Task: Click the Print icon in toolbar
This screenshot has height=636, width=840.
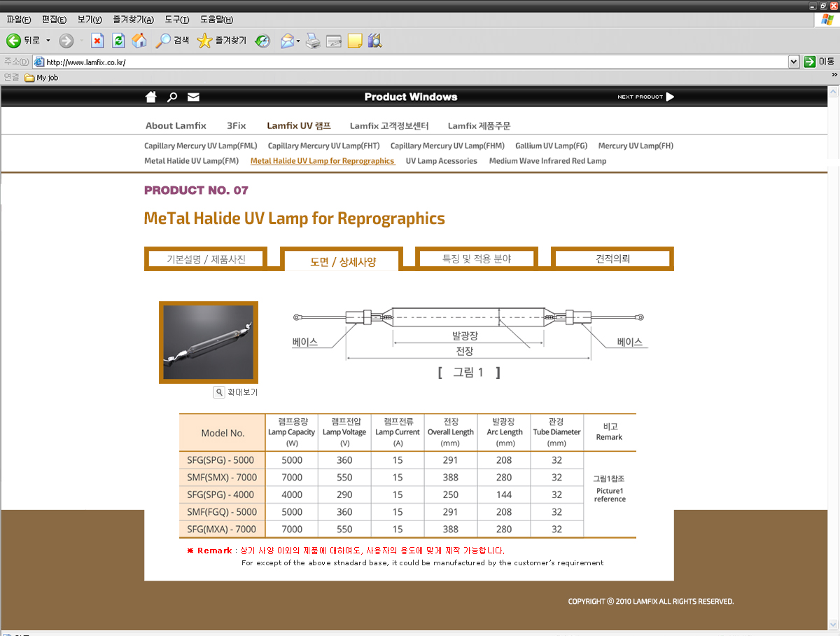Action: [313, 41]
